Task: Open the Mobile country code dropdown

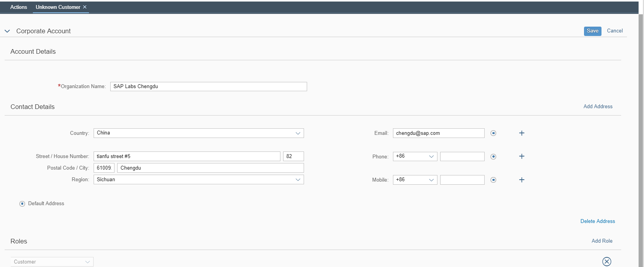Action: (x=415, y=180)
